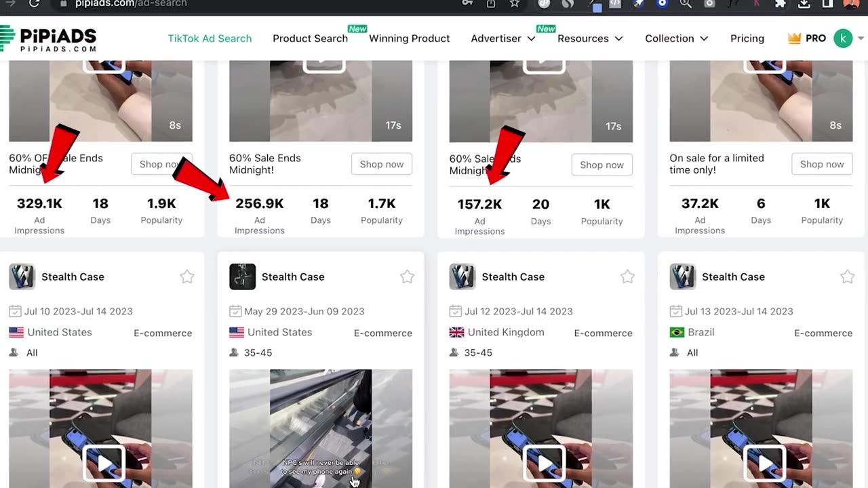Click the 157.2K Ad Impressions value

coord(479,204)
